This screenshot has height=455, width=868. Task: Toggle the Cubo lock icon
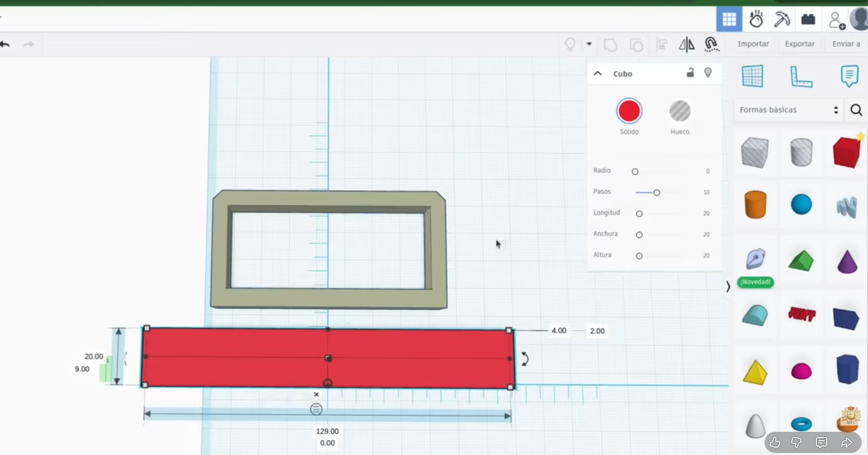(690, 73)
